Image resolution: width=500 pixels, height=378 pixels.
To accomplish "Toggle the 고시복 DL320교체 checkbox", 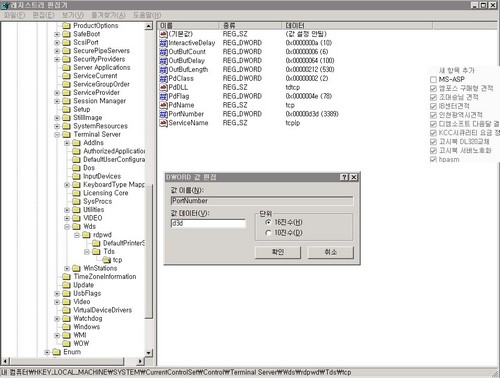I will pos(433,142).
